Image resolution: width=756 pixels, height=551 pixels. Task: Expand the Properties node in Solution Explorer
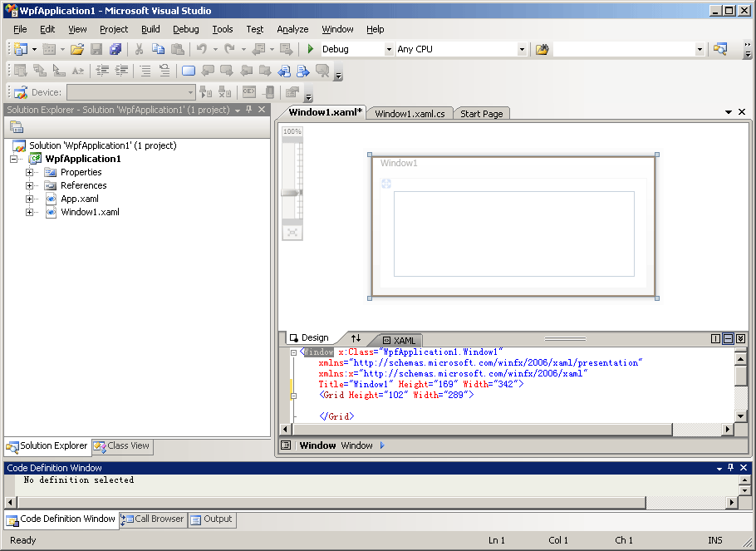coord(29,172)
